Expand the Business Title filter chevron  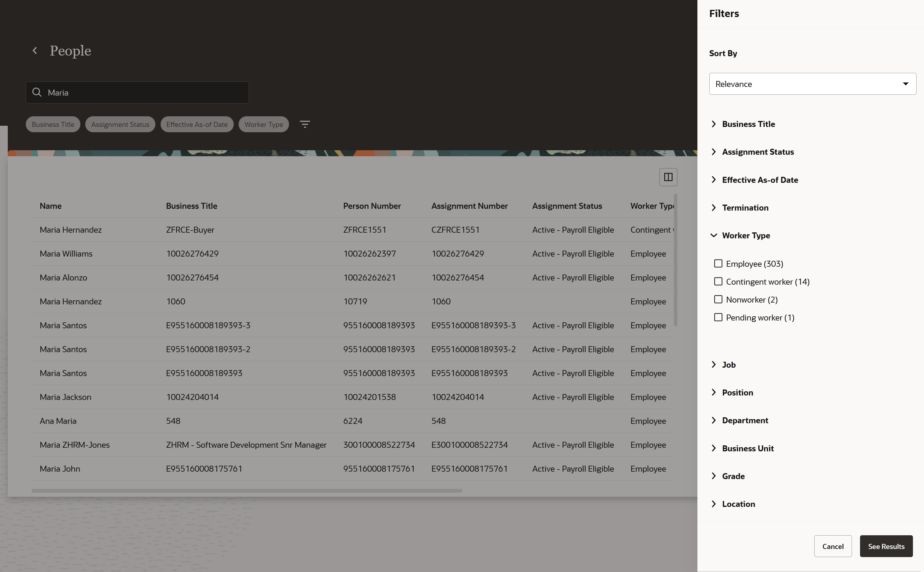[x=714, y=124]
